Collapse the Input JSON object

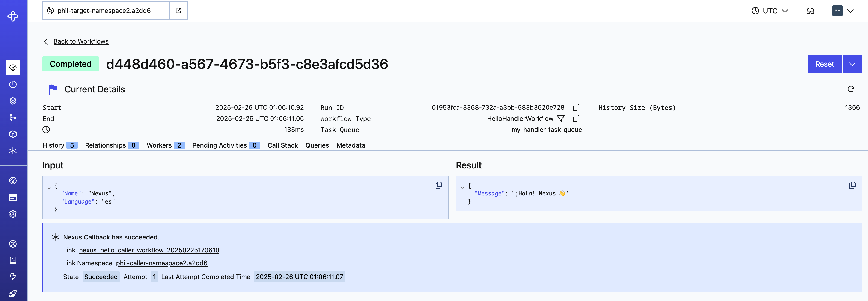49,188
